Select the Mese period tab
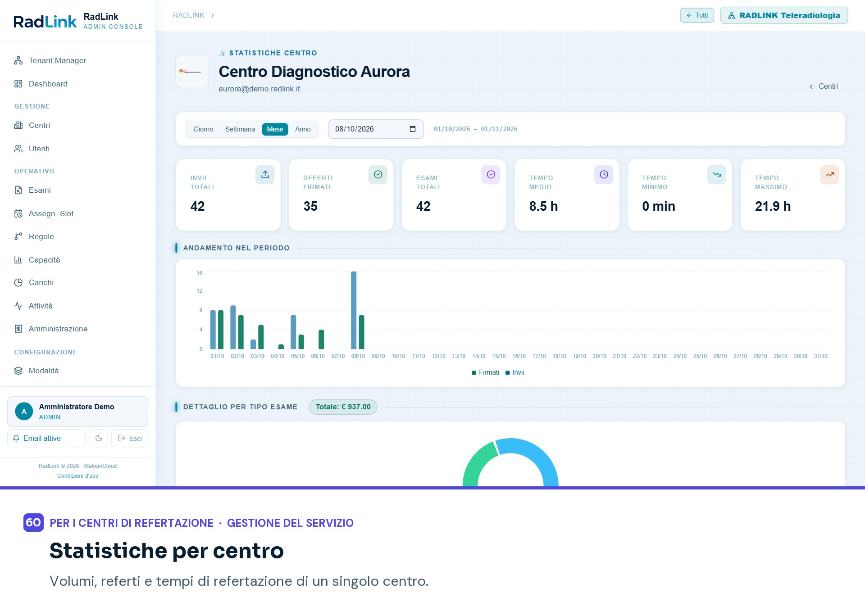 click(x=275, y=129)
